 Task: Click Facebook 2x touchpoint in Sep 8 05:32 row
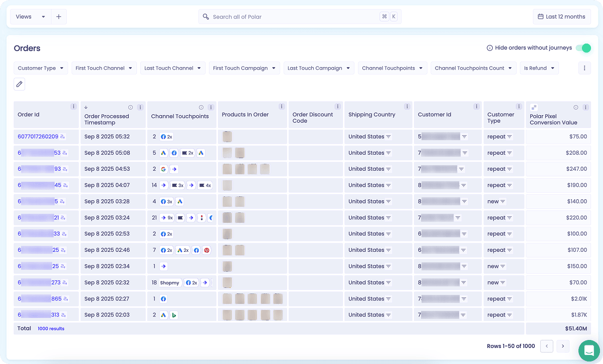click(166, 137)
